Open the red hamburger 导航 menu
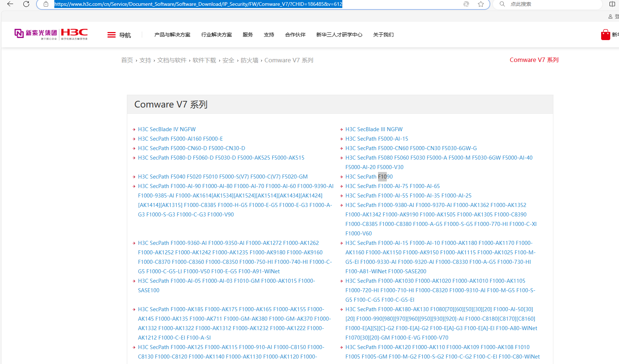Image resolution: width=619 pixels, height=364 pixels. coord(119,35)
